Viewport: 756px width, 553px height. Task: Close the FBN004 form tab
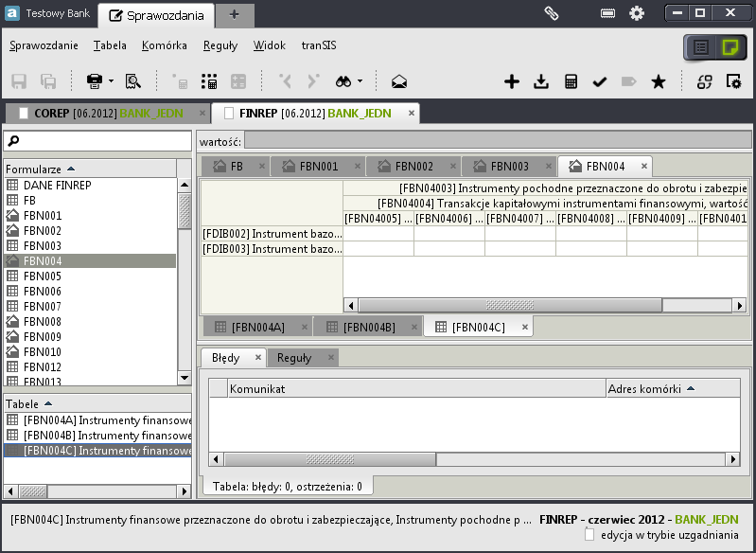click(644, 166)
